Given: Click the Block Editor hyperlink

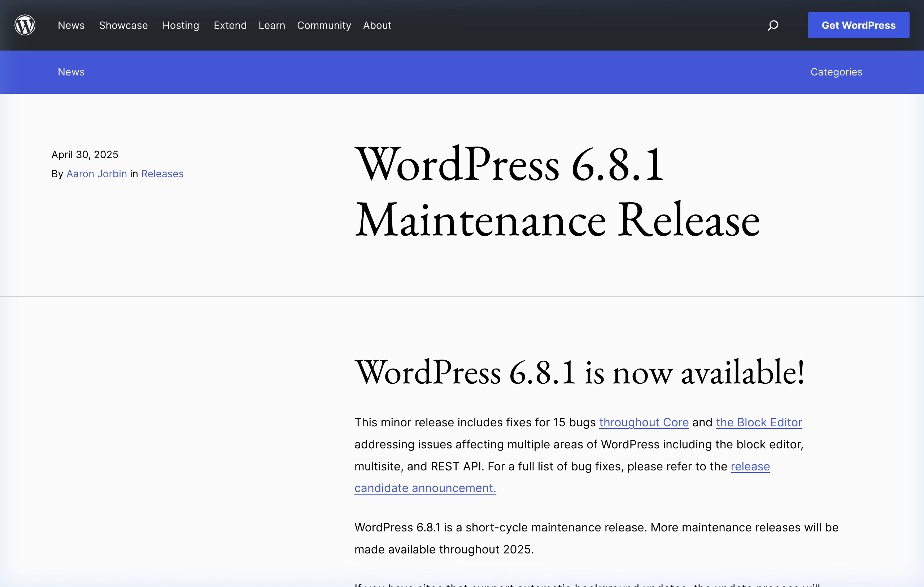Looking at the screenshot, I should (759, 422).
